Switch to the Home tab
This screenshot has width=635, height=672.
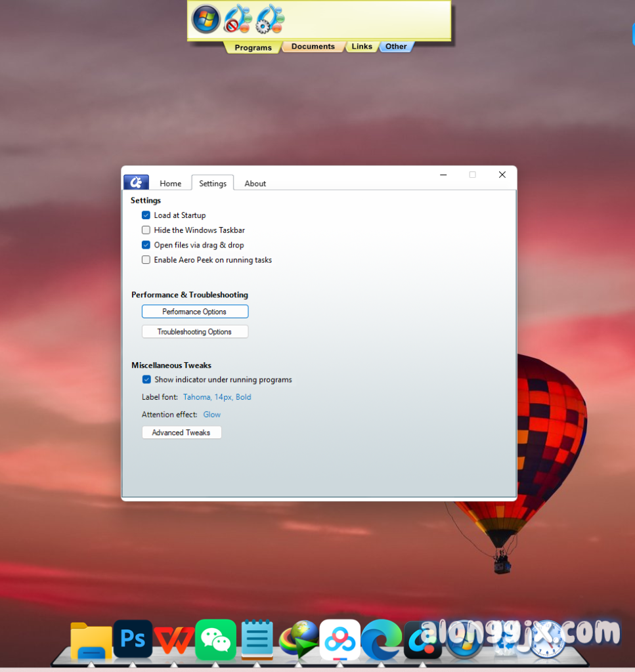(171, 184)
